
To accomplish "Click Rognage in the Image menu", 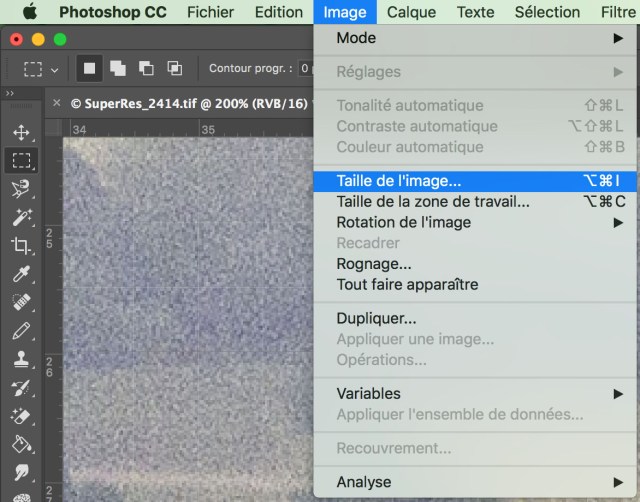I will click(x=374, y=264).
